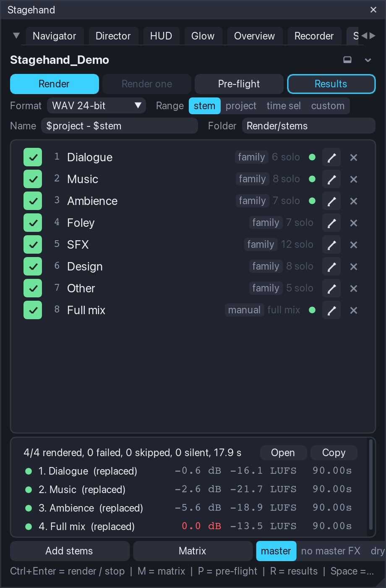
Task: Uncheck the Full mix stem checkbox
Action: pos(33,310)
